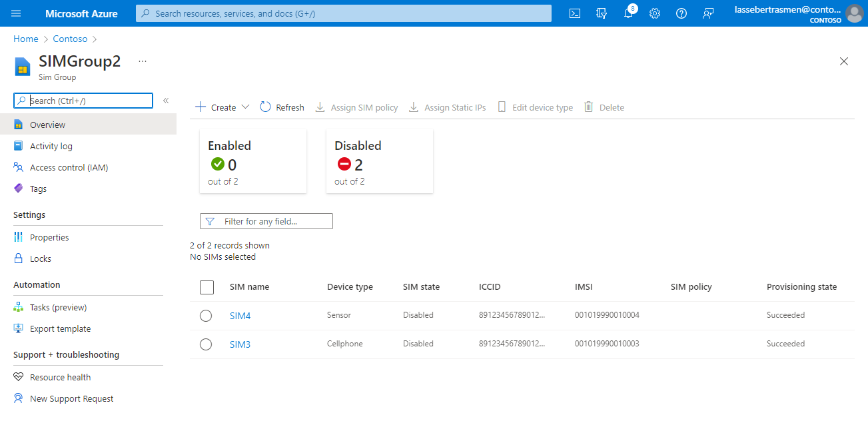Viewport: 868px width, 429px height.
Task: Click the Filter for any field box
Action: pos(266,221)
